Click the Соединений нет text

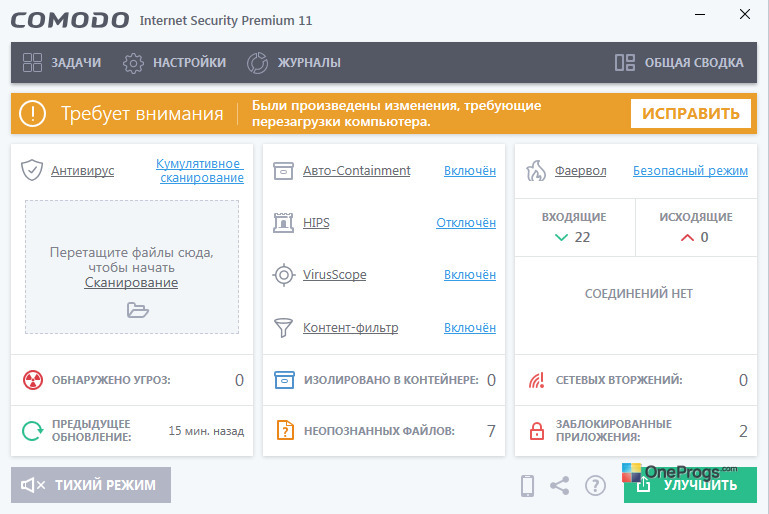(639, 293)
